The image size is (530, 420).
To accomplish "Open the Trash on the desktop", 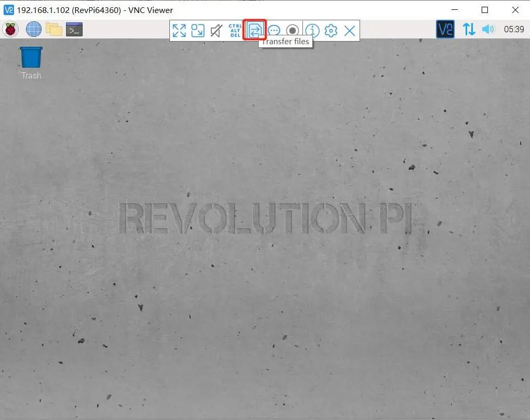I will pos(30,57).
